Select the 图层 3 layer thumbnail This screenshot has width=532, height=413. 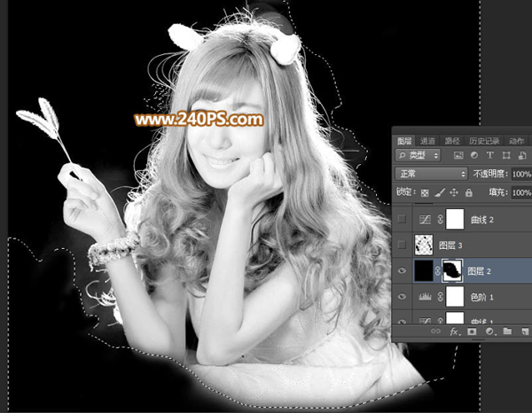pos(424,245)
